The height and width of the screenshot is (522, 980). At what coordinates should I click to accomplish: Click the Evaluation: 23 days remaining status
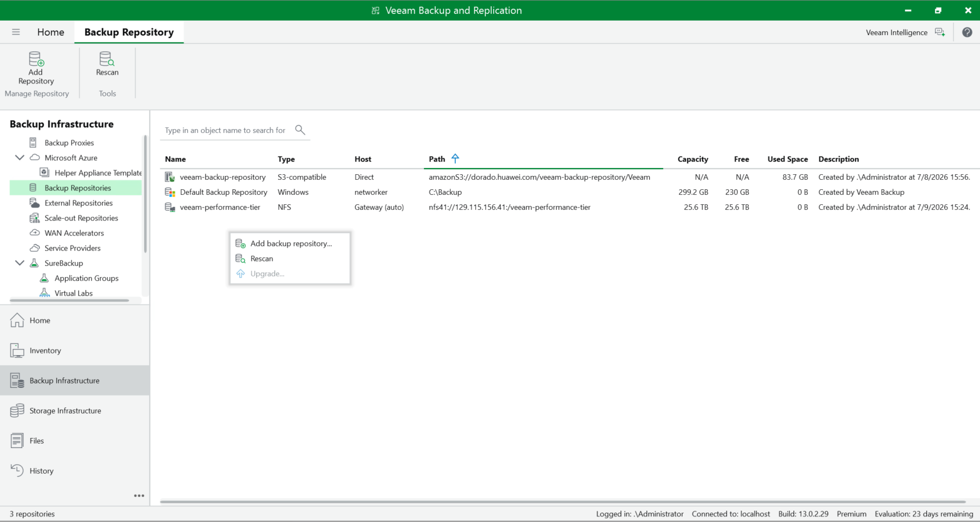[x=924, y=514]
